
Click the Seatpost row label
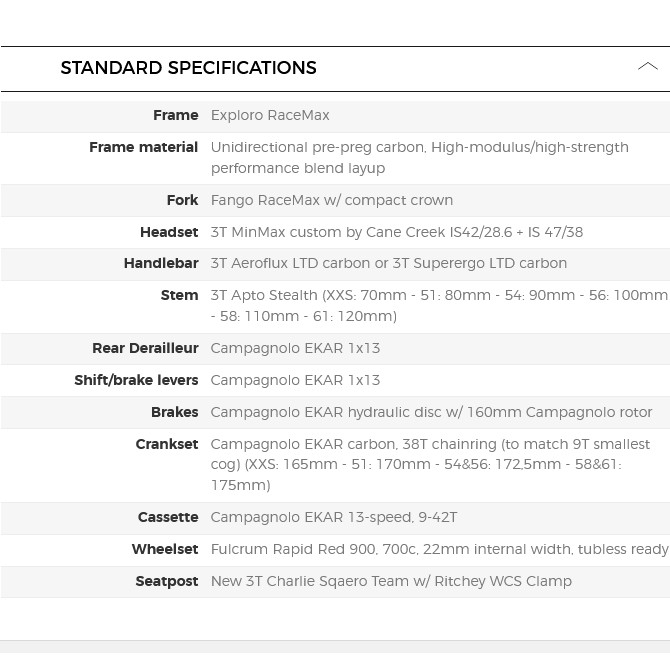[x=167, y=581]
